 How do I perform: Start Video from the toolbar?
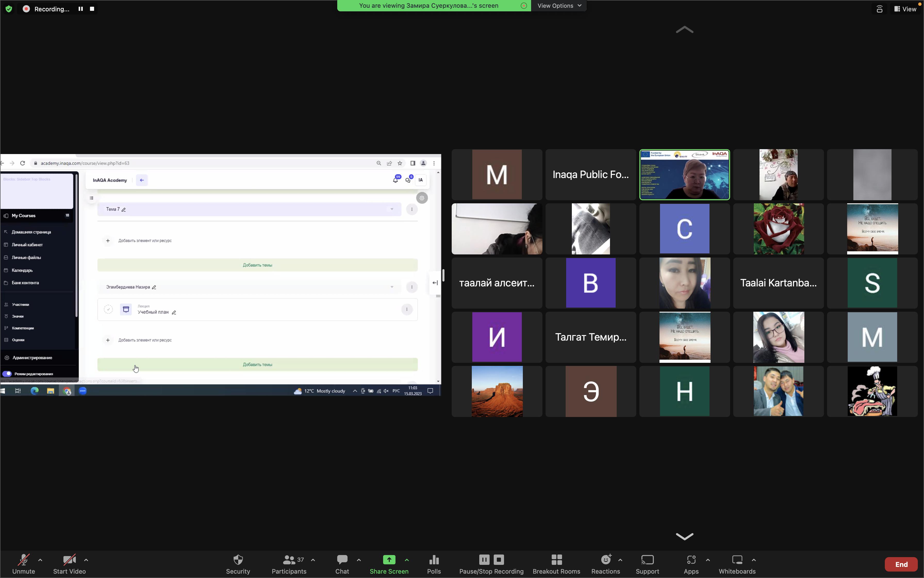(70, 564)
